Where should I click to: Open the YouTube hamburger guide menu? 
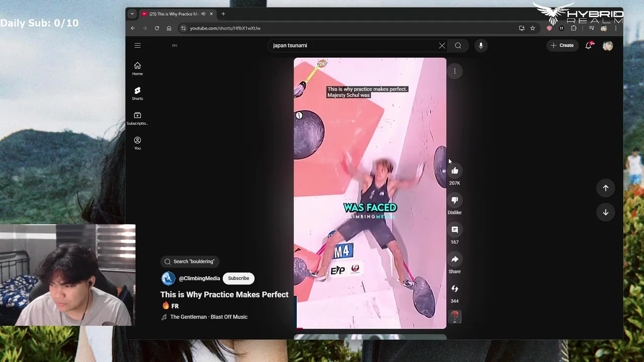[137, 45]
